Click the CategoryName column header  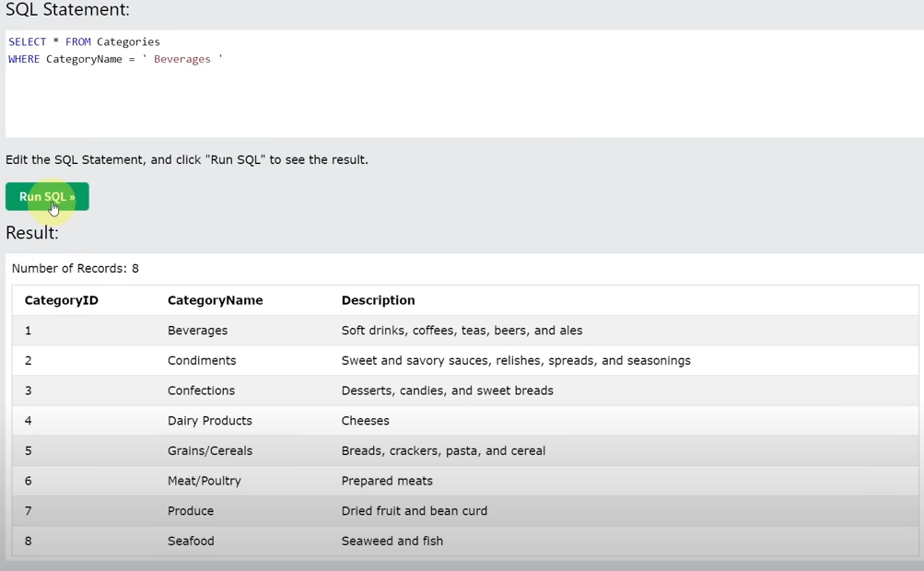[x=215, y=300]
